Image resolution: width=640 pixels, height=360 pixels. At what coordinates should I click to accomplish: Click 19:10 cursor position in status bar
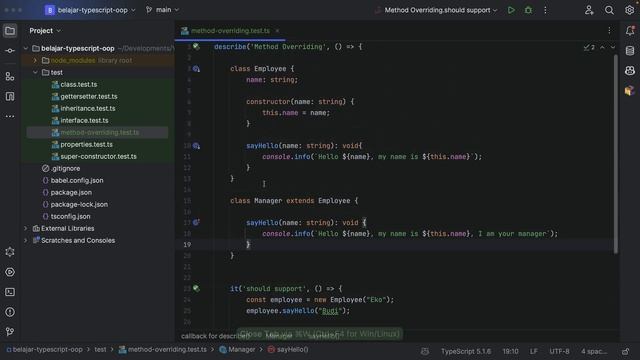(x=510, y=351)
